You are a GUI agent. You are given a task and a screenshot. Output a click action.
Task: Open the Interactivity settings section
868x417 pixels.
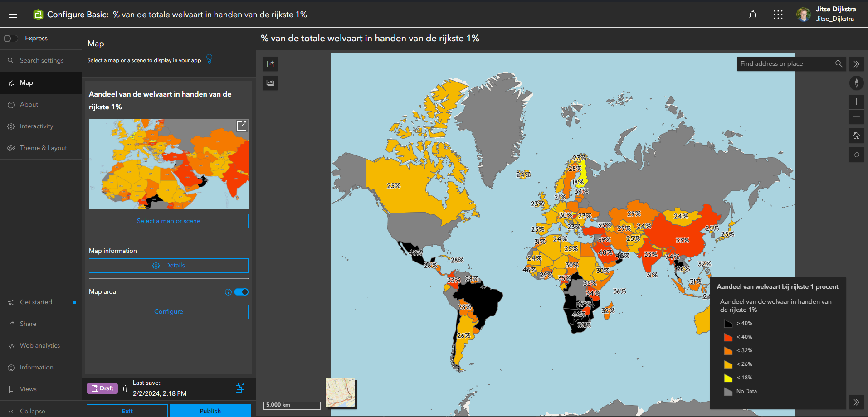(x=41, y=126)
